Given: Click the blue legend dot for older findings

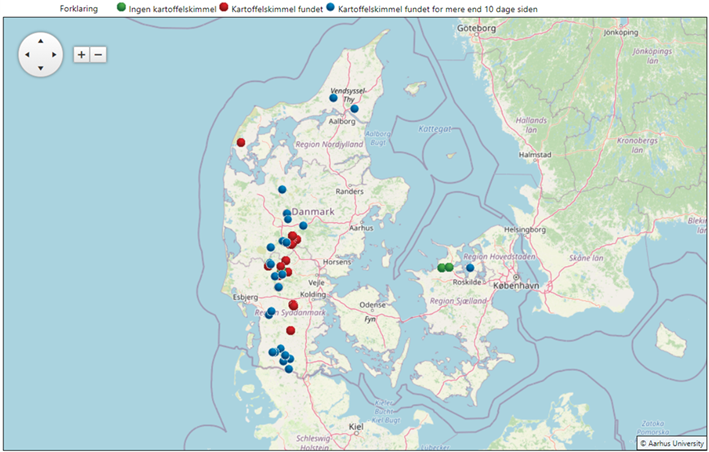Looking at the screenshot, I should point(330,7).
